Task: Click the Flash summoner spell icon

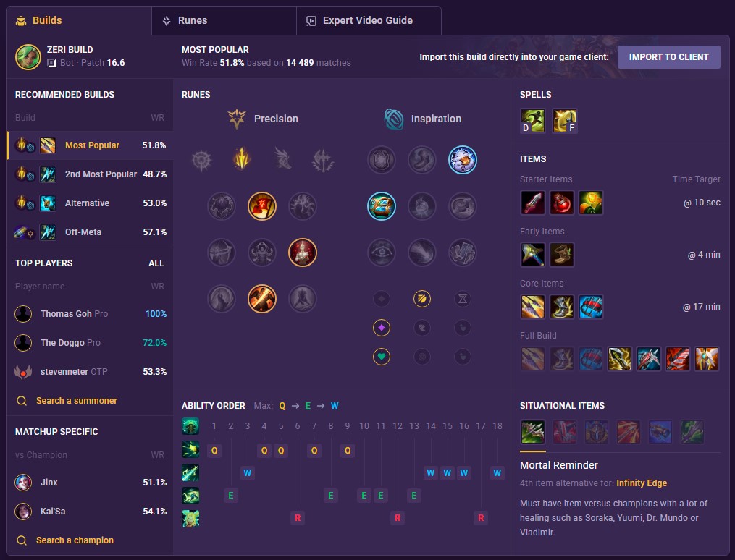Action: (564, 121)
